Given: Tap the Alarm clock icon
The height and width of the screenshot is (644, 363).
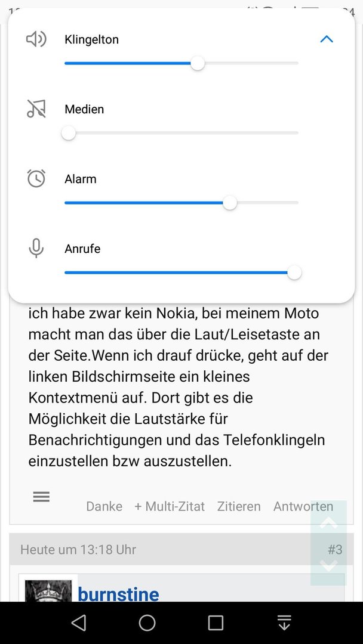Looking at the screenshot, I should pos(36,179).
